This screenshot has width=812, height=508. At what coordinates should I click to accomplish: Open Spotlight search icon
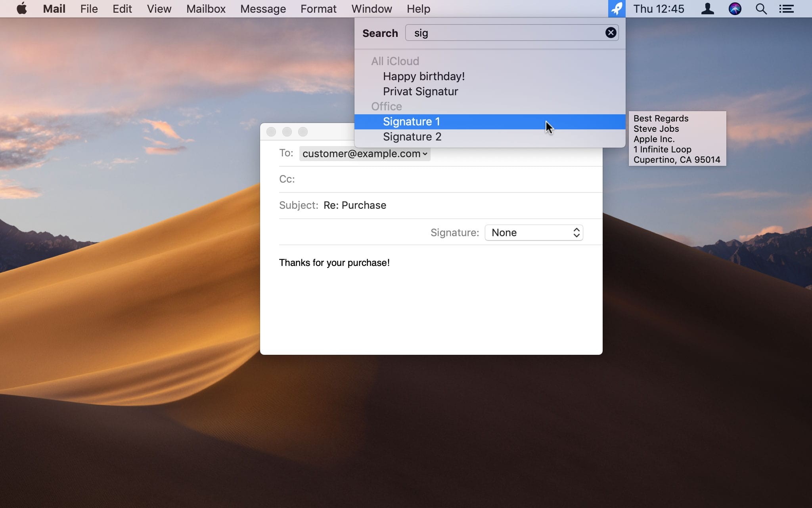[x=760, y=8]
